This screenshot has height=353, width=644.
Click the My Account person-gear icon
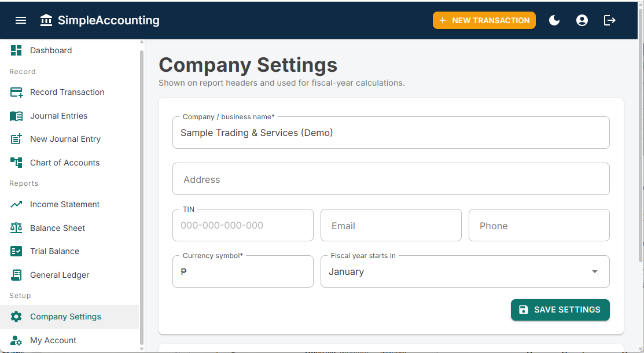point(16,340)
